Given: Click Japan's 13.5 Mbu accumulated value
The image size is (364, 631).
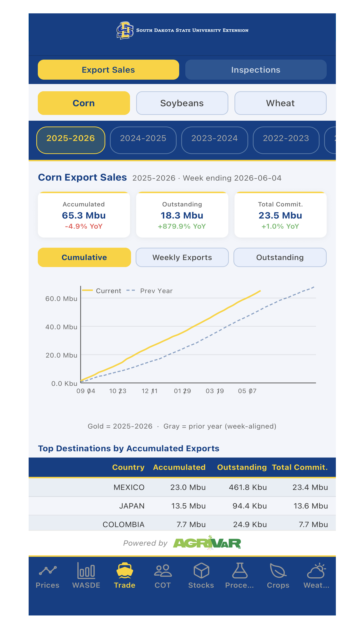Looking at the screenshot, I should coord(188,506).
